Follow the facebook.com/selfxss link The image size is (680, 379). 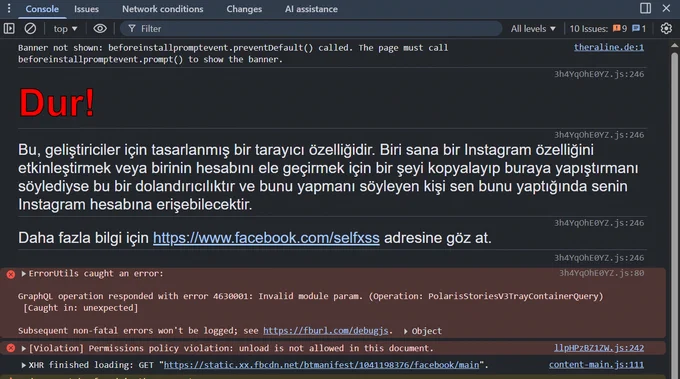[266, 238]
